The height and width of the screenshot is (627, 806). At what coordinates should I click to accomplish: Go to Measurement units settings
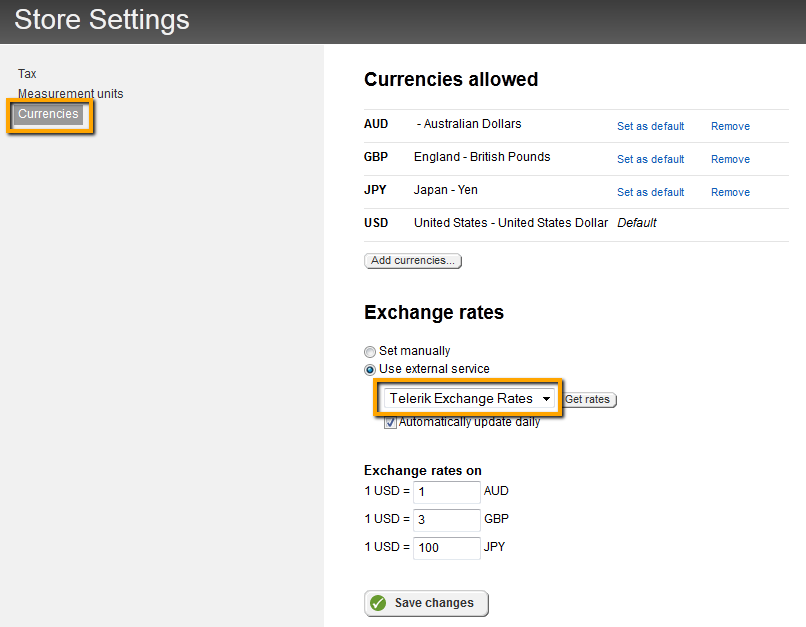(x=70, y=94)
